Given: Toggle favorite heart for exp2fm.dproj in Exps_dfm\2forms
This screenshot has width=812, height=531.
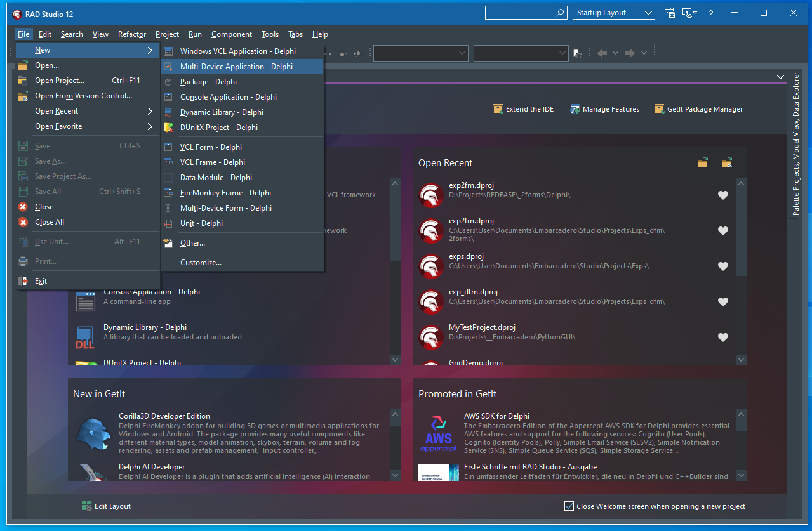Looking at the screenshot, I should click(x=722, y=231).
